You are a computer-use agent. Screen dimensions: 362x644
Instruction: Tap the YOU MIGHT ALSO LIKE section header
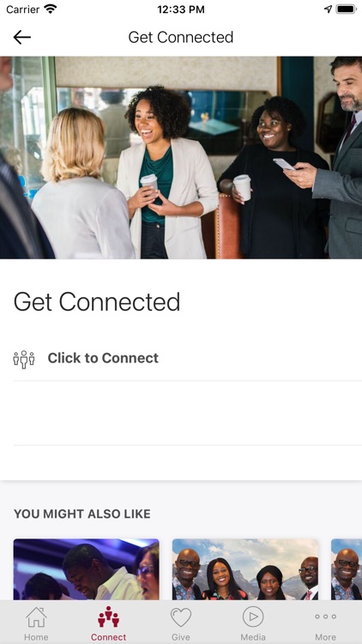click(x=82, y=513)
